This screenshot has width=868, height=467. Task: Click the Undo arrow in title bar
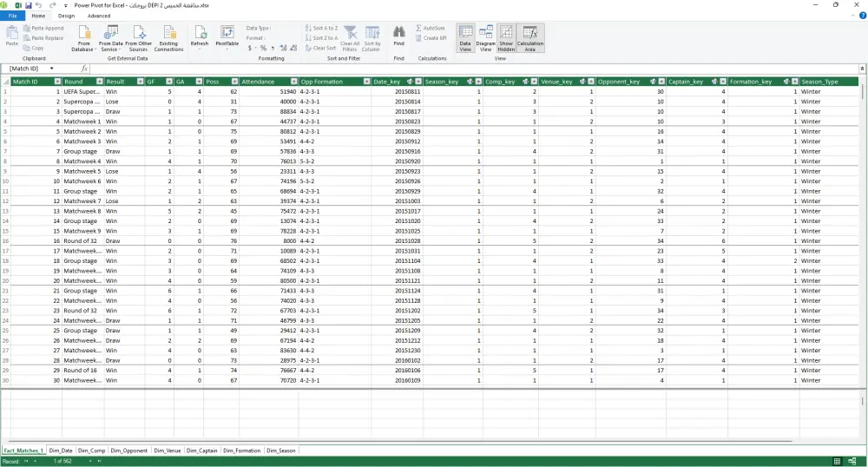pos(39,5)
